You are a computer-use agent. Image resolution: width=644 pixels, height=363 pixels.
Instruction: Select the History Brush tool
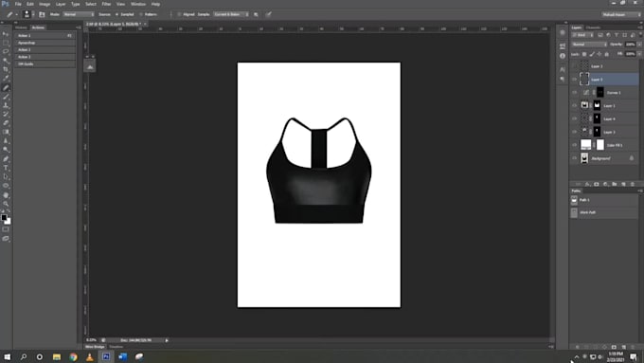point(6,115)
